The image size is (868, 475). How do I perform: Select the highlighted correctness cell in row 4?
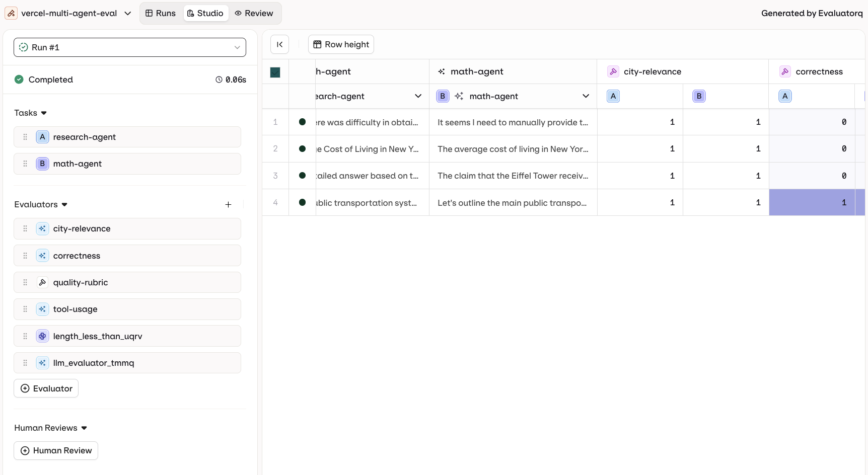812,202
